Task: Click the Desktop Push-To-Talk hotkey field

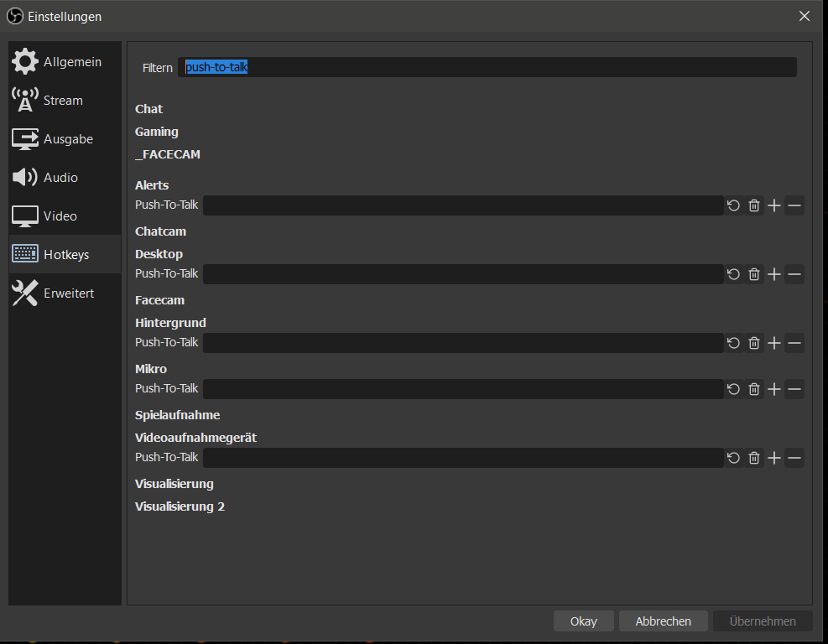Action: tap(463, 274)
